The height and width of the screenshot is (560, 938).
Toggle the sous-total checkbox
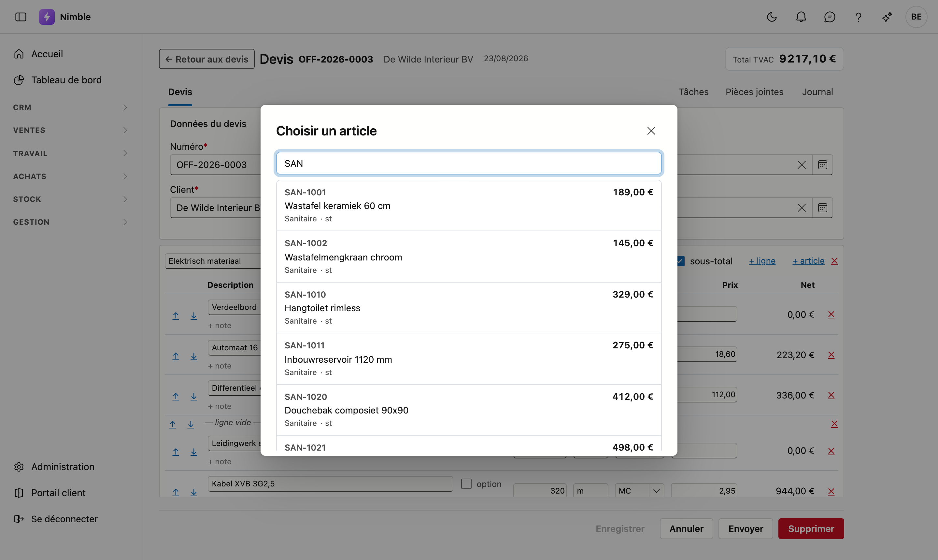tap(681, 261)
